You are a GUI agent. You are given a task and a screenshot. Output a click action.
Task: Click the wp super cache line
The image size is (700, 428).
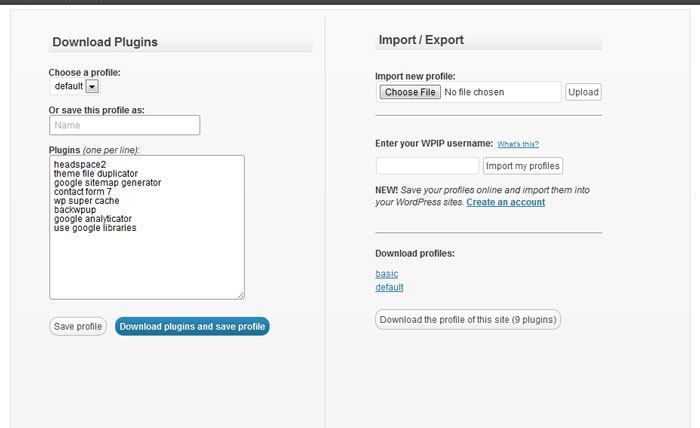tap(87, 201)
